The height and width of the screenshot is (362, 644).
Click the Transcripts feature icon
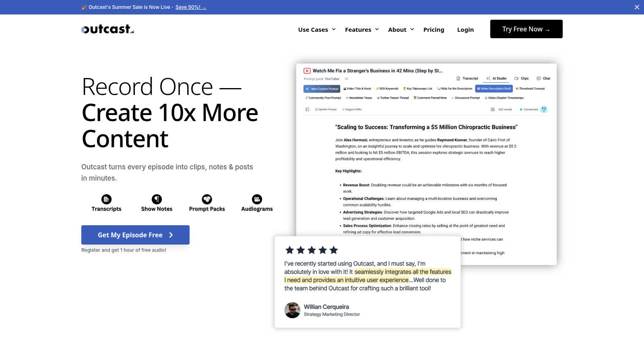pos(106,199)
